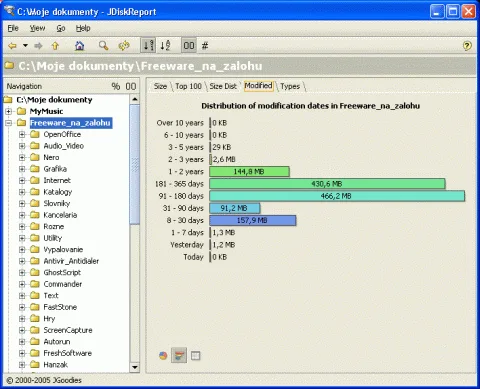This screenshot has height=389, width=480.
Task: Select the Utility folder
Action: [x=53, y=238]
